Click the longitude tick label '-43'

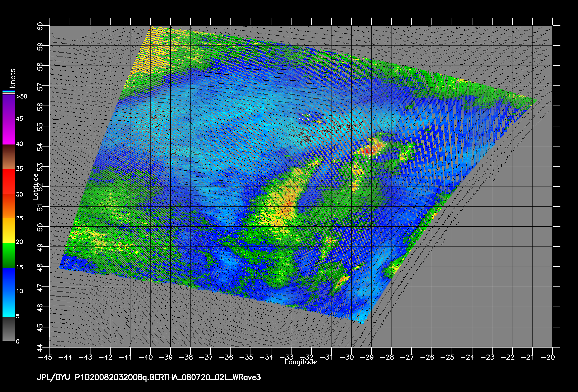(85, 357)
